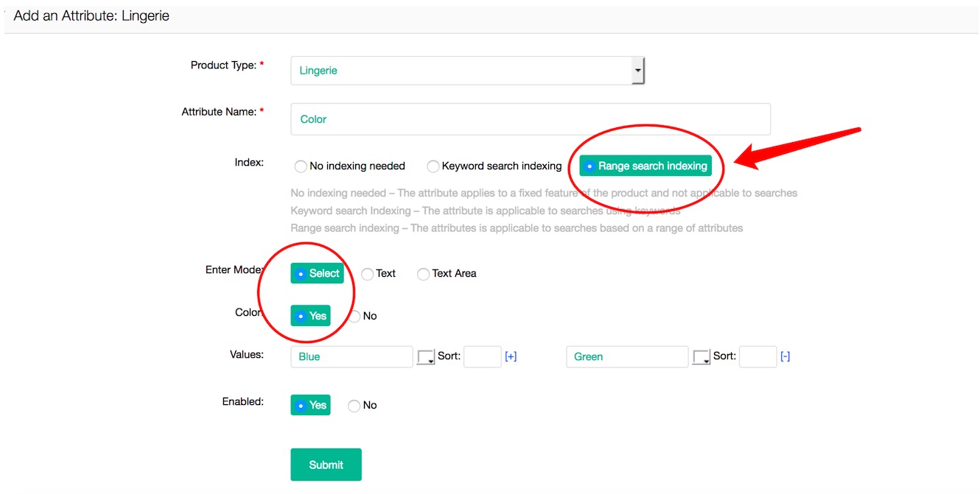Open color picker next to Blue value
This screenshot has height=494, width=980.
[x=426, y=357]
